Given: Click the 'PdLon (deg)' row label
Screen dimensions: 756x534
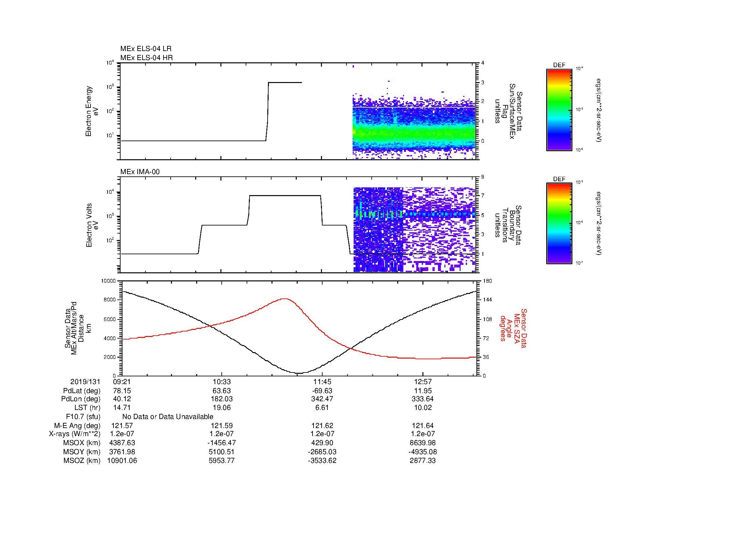Looking at the screenshot, I should click(x=81, y=399).
